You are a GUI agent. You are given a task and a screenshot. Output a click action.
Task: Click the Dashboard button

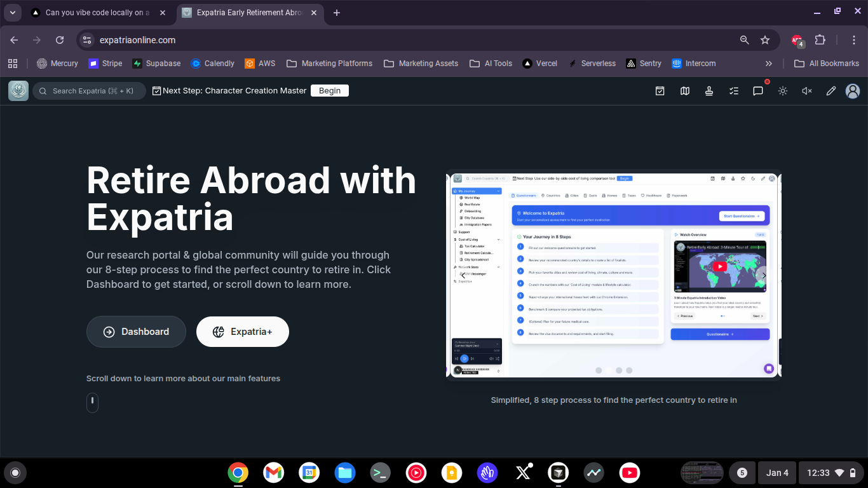click(136, 331)
